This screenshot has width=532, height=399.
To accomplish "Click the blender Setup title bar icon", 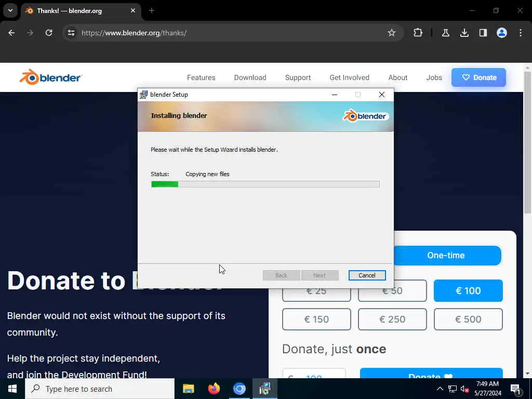I will click(x=144, y=95).
